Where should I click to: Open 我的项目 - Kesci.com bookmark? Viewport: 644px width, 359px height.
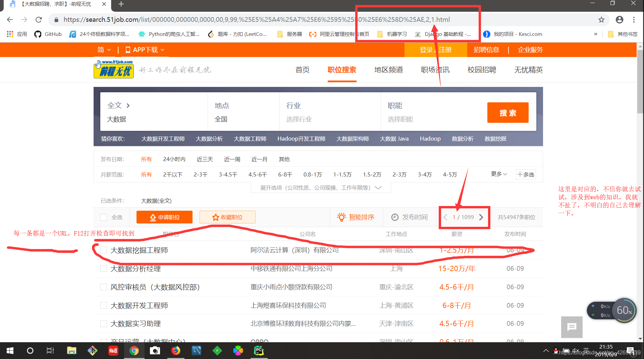(513, 34)
